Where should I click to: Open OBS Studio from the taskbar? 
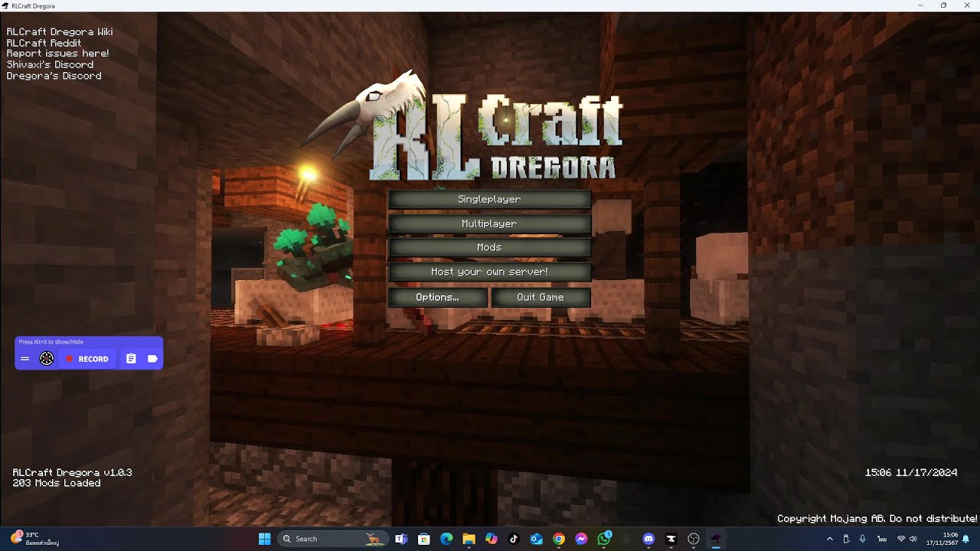[694, 539]
